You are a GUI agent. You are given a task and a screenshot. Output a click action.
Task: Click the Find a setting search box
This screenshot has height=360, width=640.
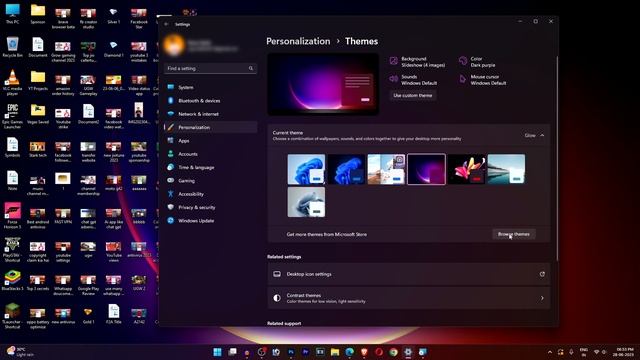click(210, 68)
